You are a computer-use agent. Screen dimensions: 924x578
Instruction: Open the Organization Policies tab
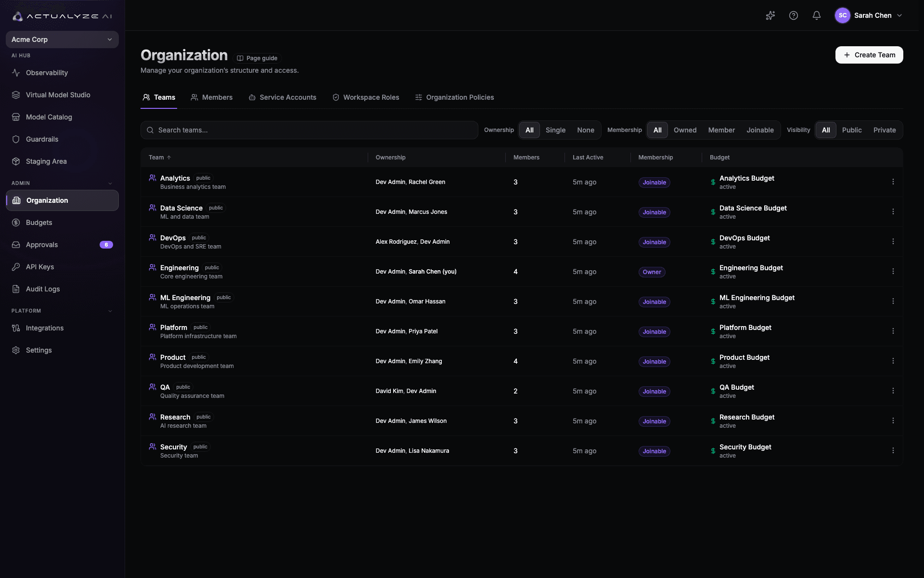(454, 97)
